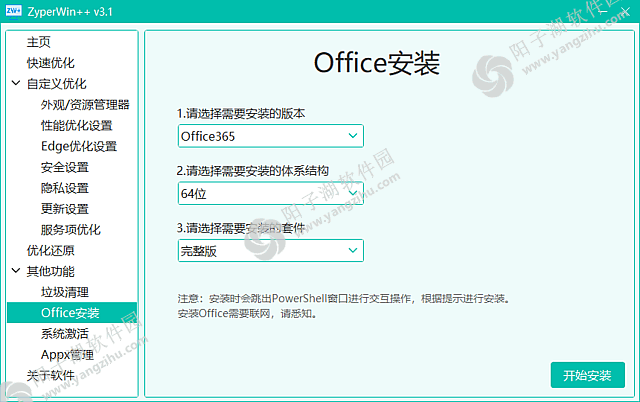Click label 3.请选择需要安装的套件
This screenshot has width=640, height=402.
click(x=241, y=228)
